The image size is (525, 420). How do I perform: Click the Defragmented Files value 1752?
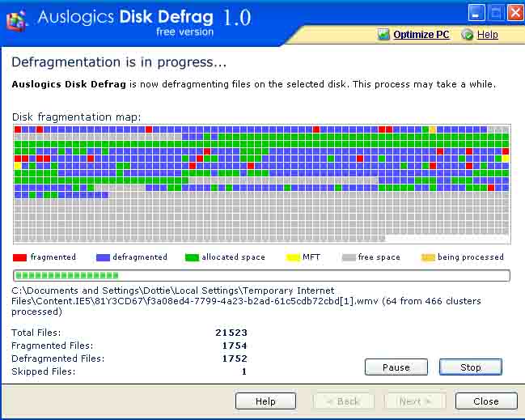(x=235, y=358)
